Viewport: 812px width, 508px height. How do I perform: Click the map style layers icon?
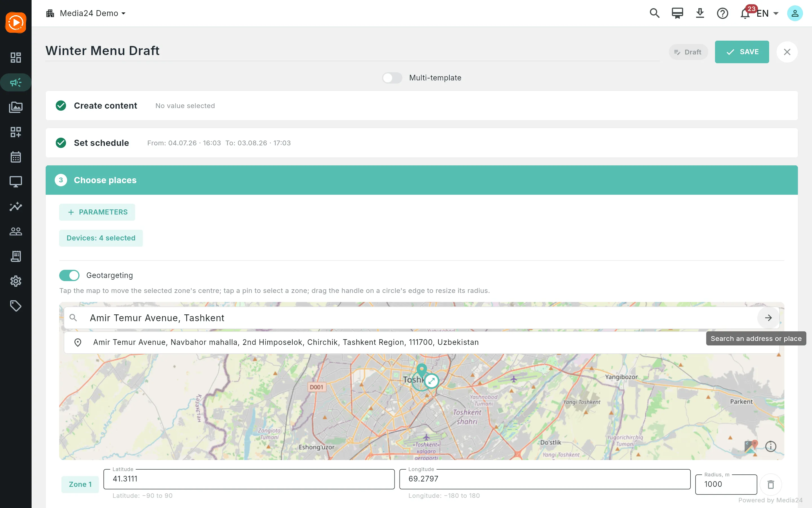751,446
